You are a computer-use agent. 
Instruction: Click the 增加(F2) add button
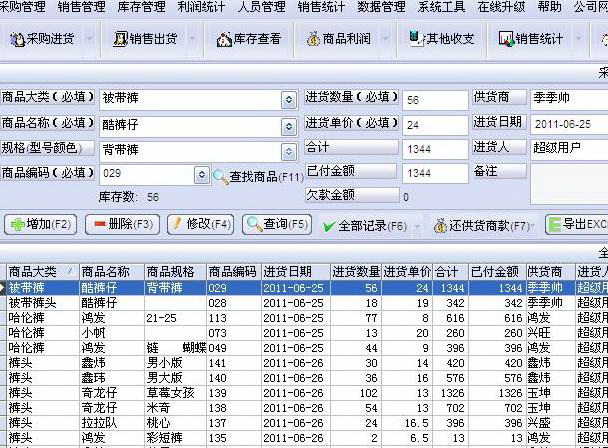[40, 225]
